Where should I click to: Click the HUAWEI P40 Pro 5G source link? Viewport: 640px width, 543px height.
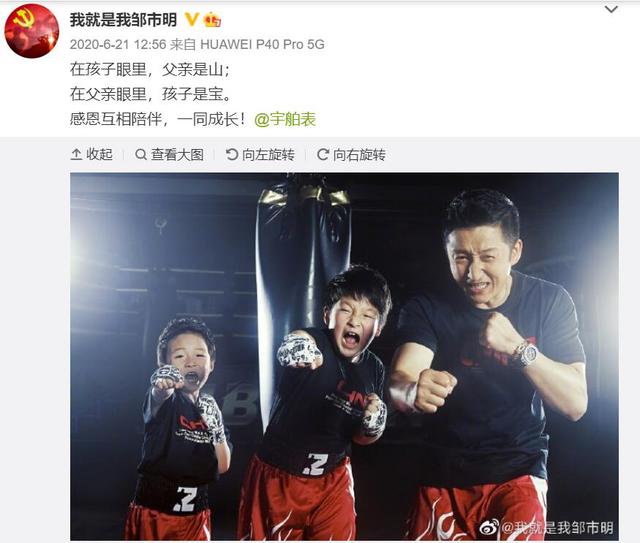(x=262, y=45)
